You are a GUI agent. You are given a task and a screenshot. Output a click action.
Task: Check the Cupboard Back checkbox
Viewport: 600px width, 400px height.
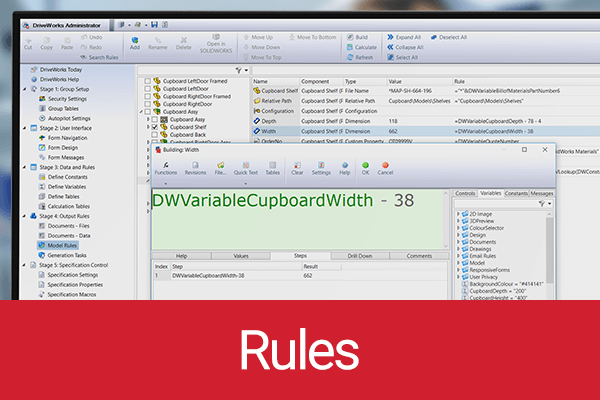click(x=155, y=135)
